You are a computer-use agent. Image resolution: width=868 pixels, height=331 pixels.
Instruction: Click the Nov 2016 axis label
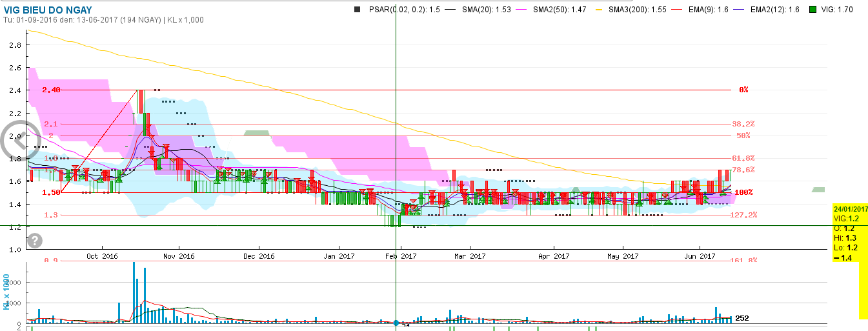point(179,256)
